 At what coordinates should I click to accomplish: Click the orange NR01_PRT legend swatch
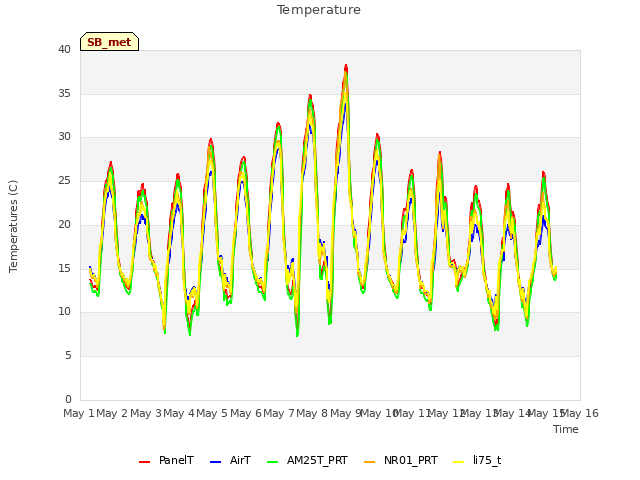pyautogui.click(x=369, y=462)
